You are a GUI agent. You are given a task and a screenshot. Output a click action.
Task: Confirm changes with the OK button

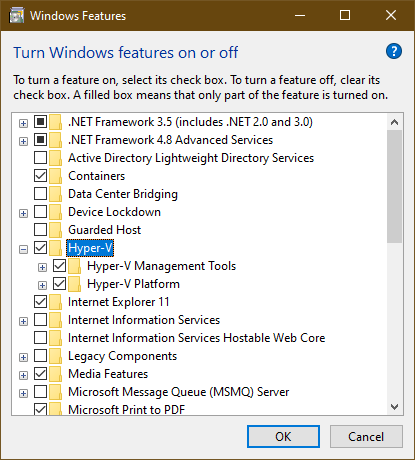[283, 436]
